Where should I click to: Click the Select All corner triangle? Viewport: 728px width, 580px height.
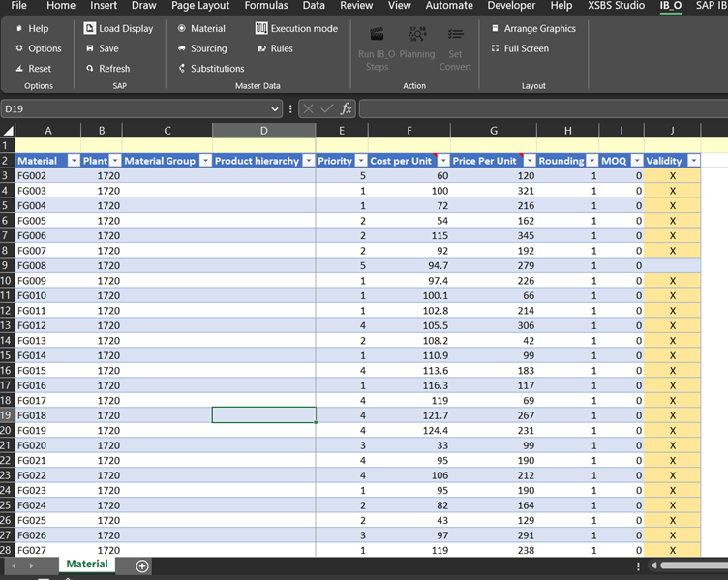point(8,130)
